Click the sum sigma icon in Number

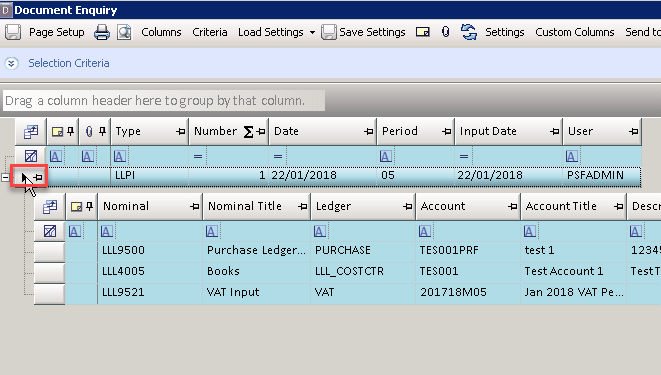[248, 132]
